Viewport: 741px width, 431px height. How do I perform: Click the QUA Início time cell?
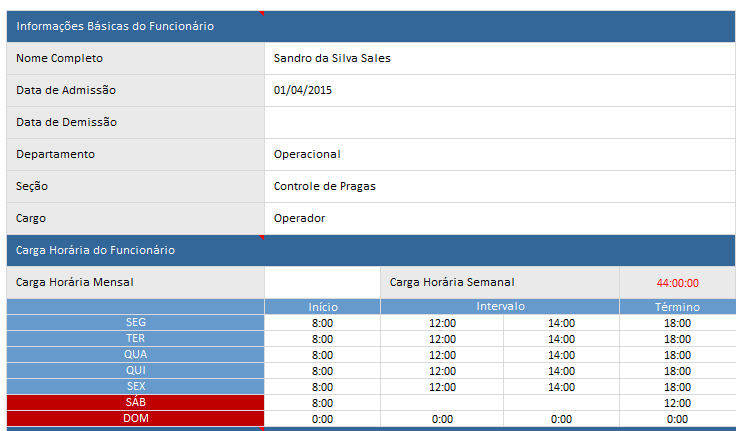coord(322,355)
